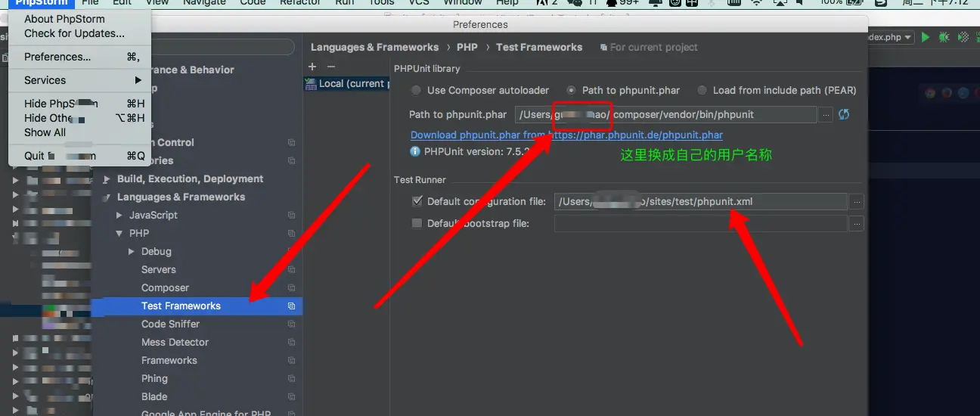The width and height of the screenshot is (980, 416).
Task: Click the project-level icon next to Servers
Action: (x=291, y=270)
